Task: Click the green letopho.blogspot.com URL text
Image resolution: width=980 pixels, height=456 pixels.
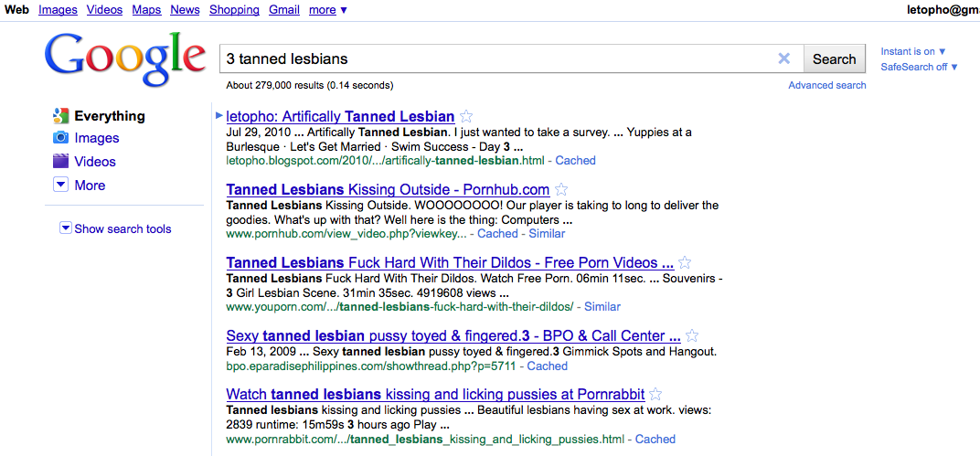Action: pos(386,161)
